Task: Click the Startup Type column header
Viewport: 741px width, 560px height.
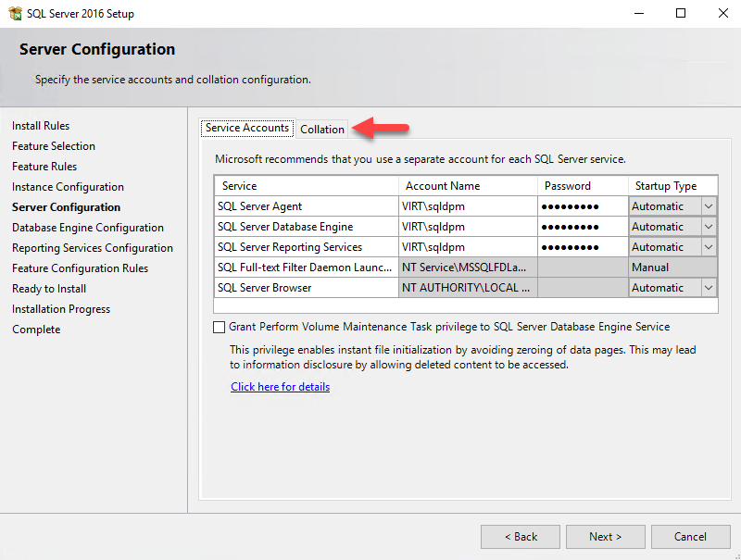Action: point(673,186)
